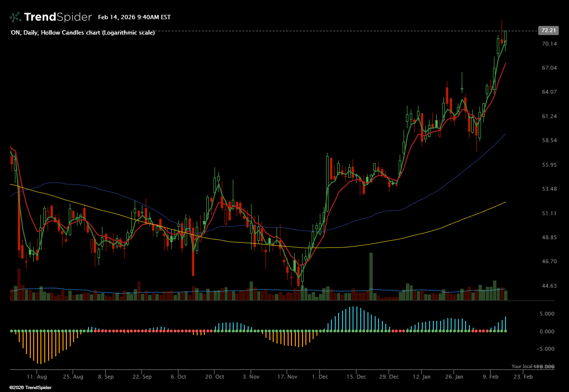Click the TrendSpider wordmark text
Viewport: 569px width, 392px height.
point(58,17)
